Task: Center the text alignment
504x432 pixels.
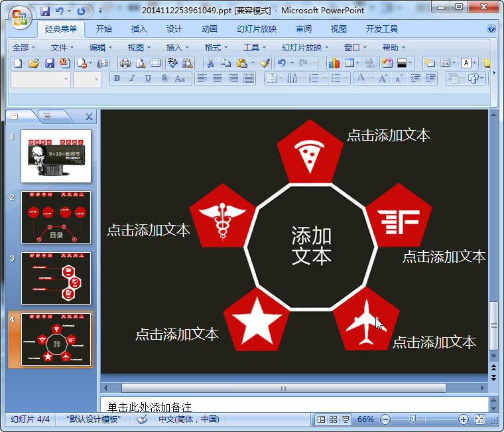Action: pyautogui.click(x=218, y=78)
